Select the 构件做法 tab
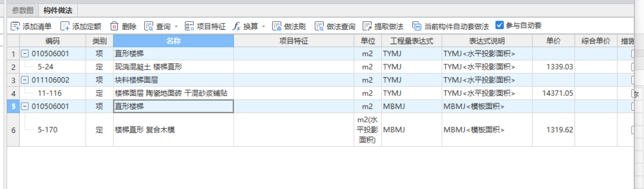This screenshot has height=189, width=644. 57,10
